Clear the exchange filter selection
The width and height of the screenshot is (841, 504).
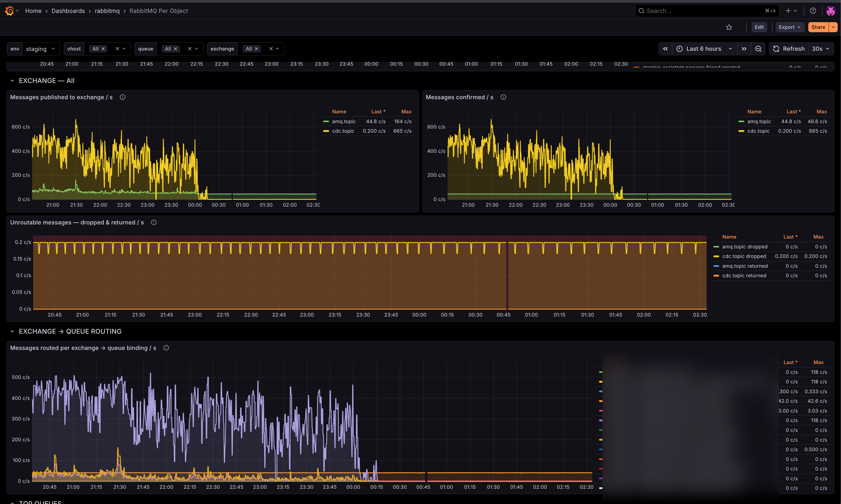[x=271, y=49]
